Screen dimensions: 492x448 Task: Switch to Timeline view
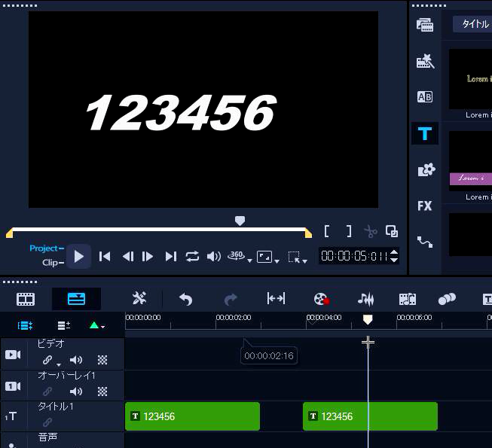pos(76,299)
